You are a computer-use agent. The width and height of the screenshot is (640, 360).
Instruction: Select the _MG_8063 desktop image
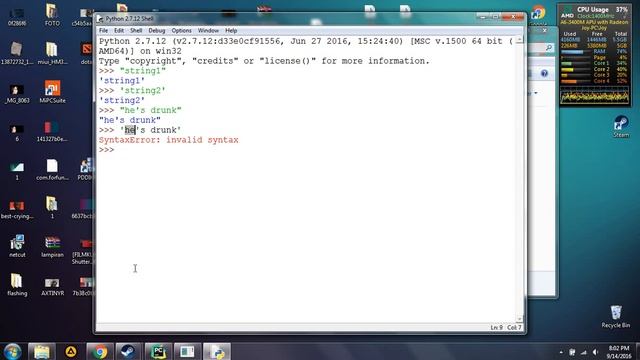17,94
